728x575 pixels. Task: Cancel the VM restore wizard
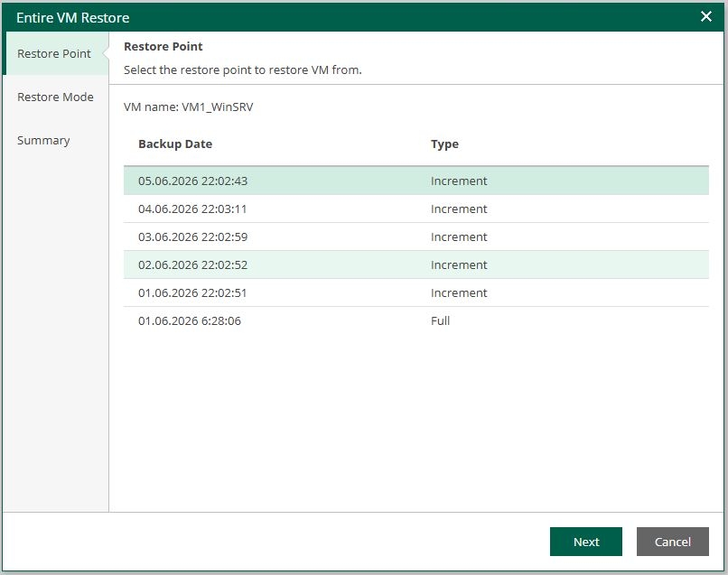pyautogui.click(x=672, y=542)
